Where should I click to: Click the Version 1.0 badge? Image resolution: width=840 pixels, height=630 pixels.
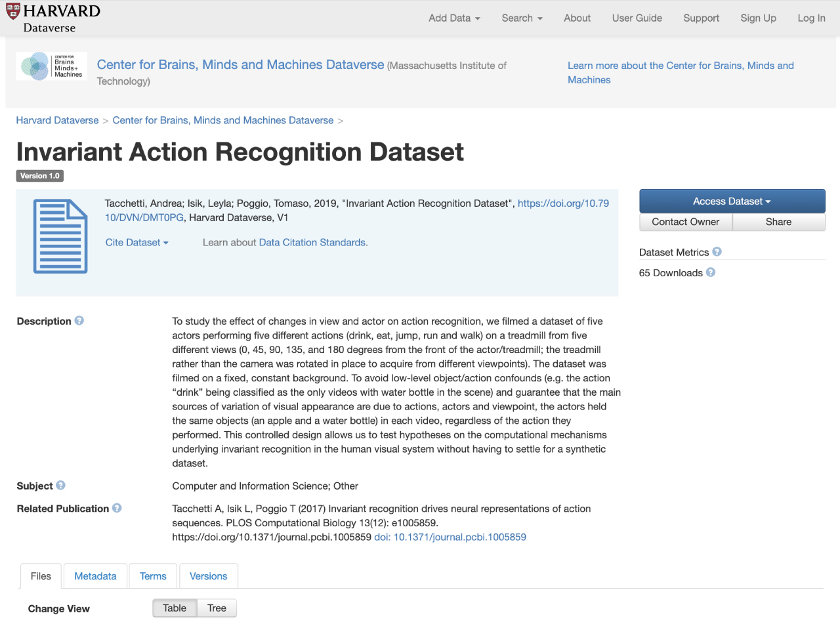[x=39, y=176]
